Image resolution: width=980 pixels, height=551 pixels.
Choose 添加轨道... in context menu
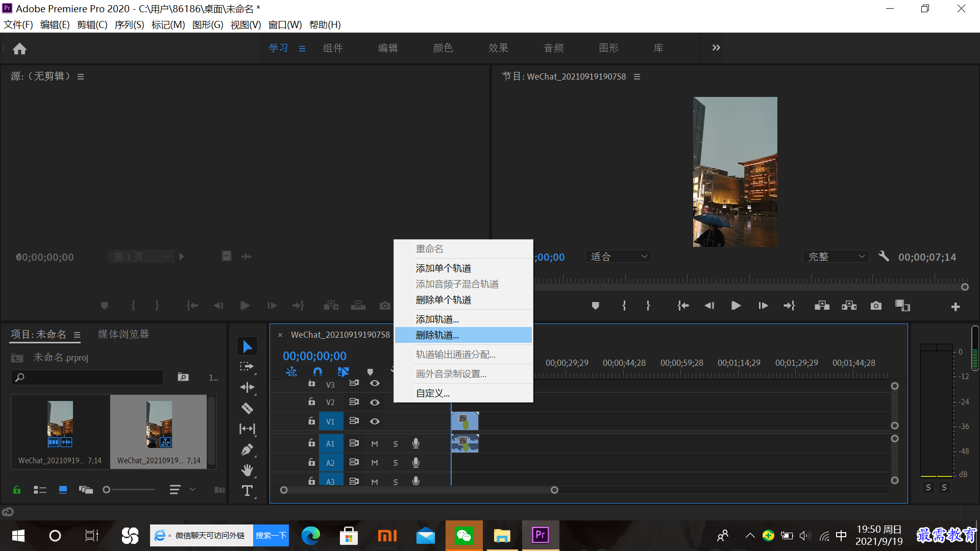pyautogui.click(x=463, y=319)
